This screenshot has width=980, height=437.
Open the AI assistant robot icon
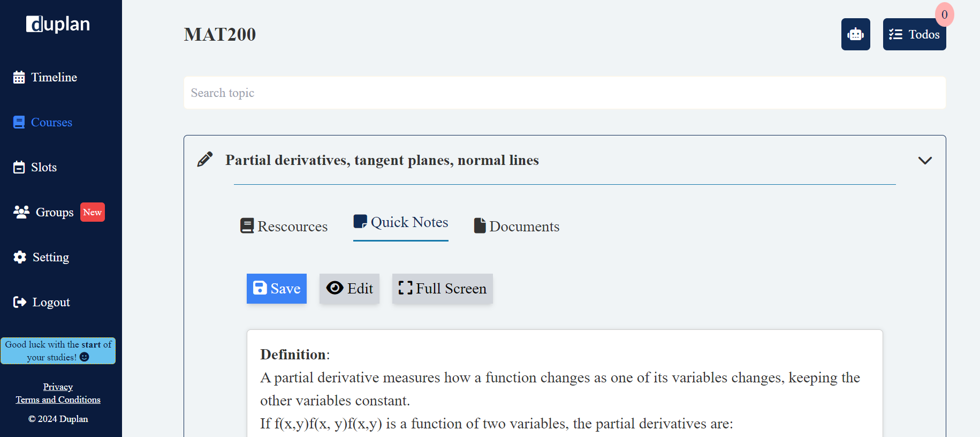pyautogui.click(x=855, y=34)
